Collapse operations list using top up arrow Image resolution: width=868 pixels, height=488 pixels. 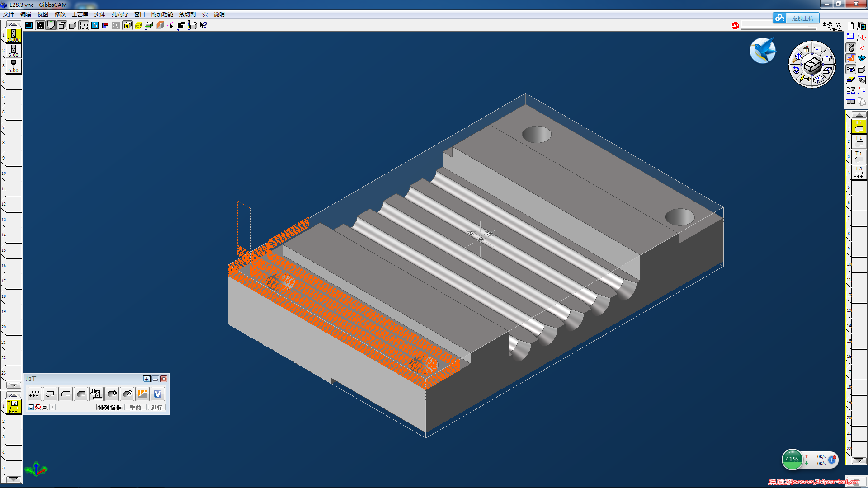pyautogui.click(x=859, y=115)
